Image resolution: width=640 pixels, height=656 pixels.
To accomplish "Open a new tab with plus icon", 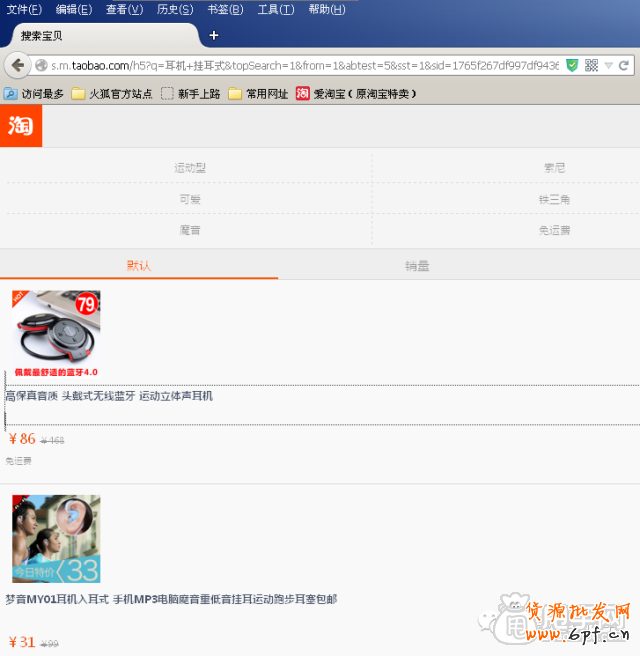I will click(x=213, y=35).
